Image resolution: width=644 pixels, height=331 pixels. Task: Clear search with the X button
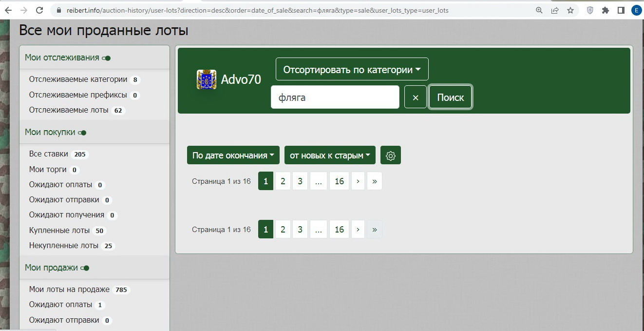(x=416, y=97)
